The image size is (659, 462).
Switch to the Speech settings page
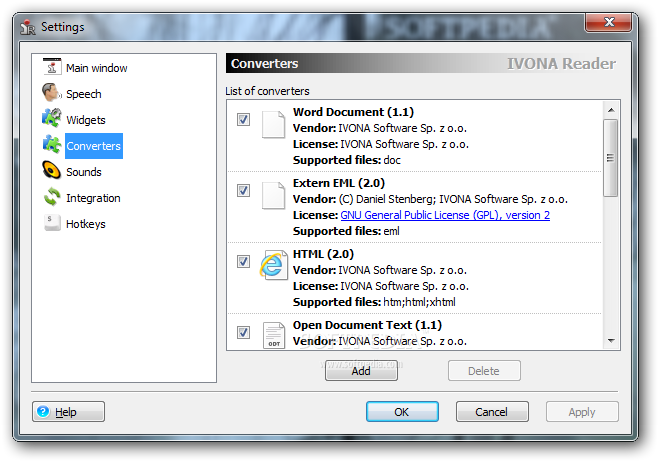(x=84, y=94)
